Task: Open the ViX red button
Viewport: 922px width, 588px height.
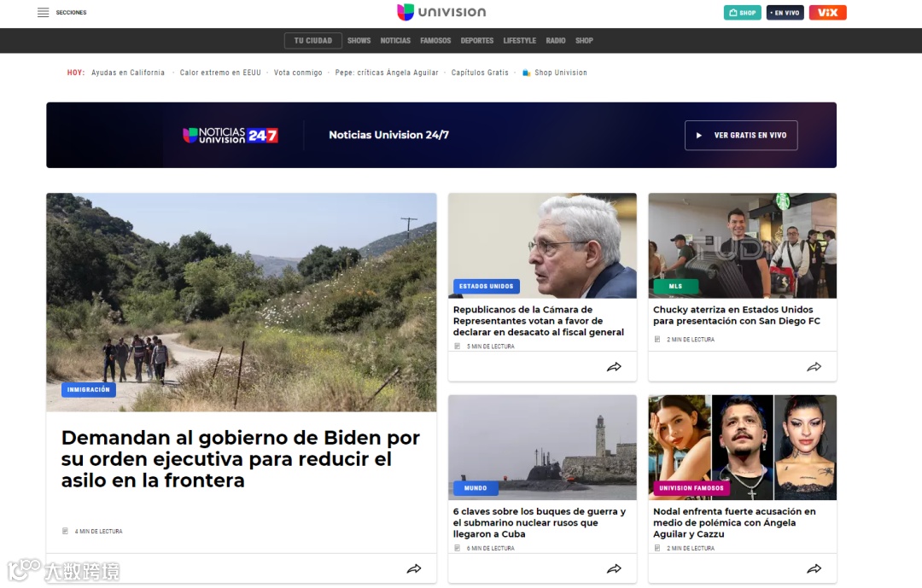Action: pos(827,12)
